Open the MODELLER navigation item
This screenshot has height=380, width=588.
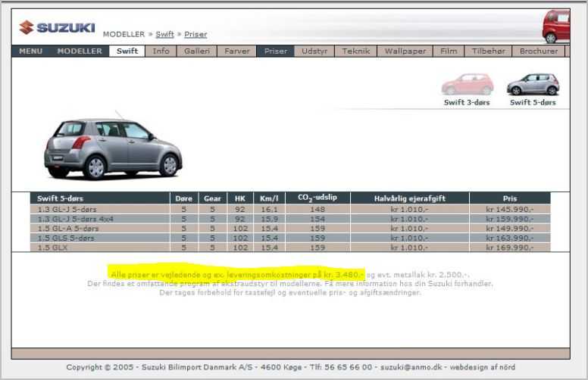point(80,51)
